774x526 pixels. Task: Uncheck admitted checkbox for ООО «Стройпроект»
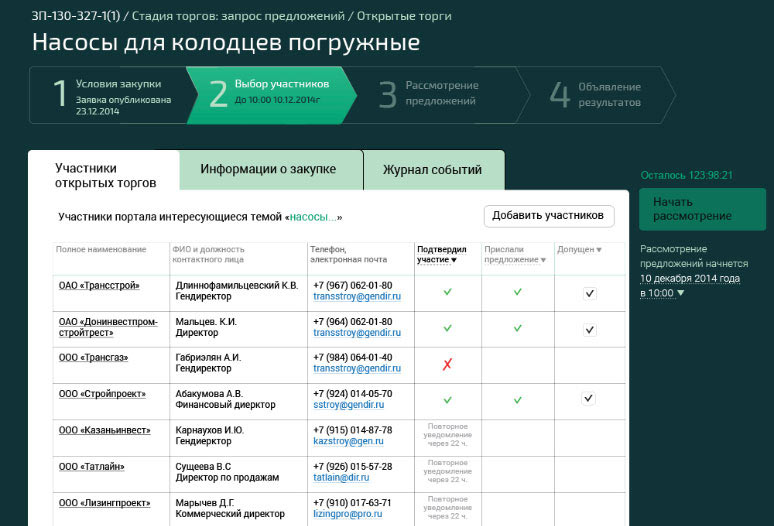click(x=589, y=398)
